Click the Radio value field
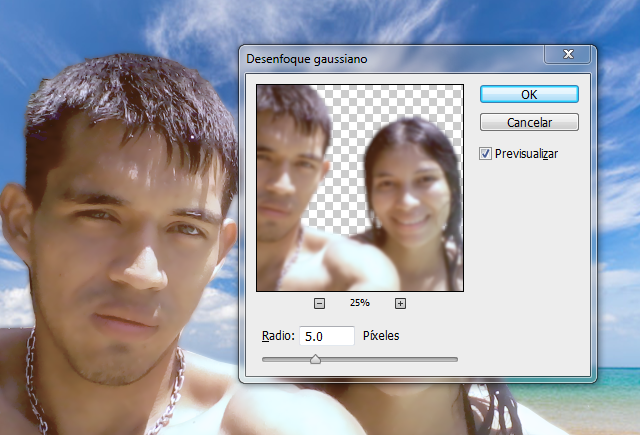Image resolution: width=640 pixels, height=435 pixels. [327, 336]
